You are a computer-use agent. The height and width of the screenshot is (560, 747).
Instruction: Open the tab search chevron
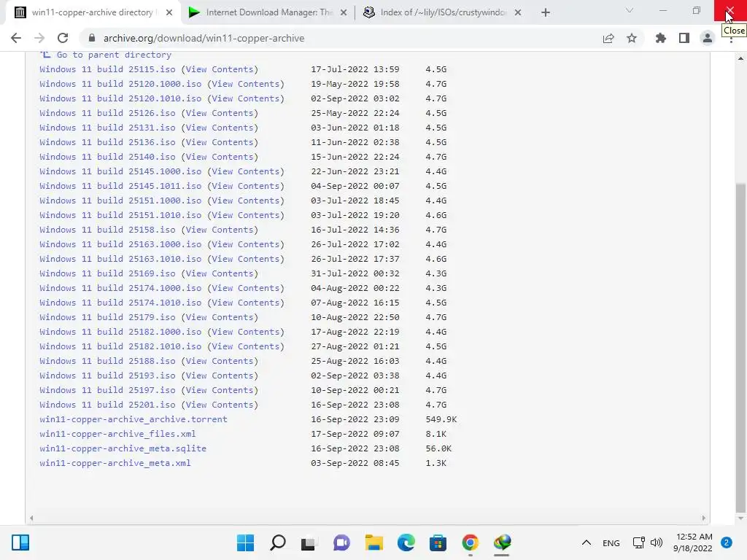(x=630, y=10)
